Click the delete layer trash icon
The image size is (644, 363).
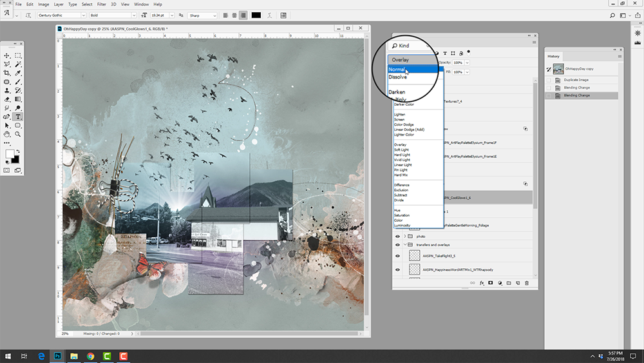tap(527, 283)
